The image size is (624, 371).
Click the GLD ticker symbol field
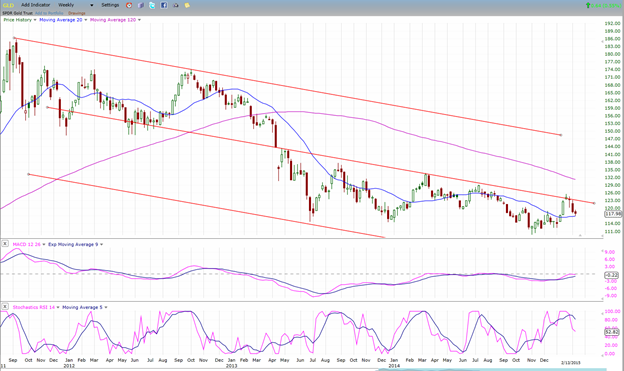click(8, 5)
